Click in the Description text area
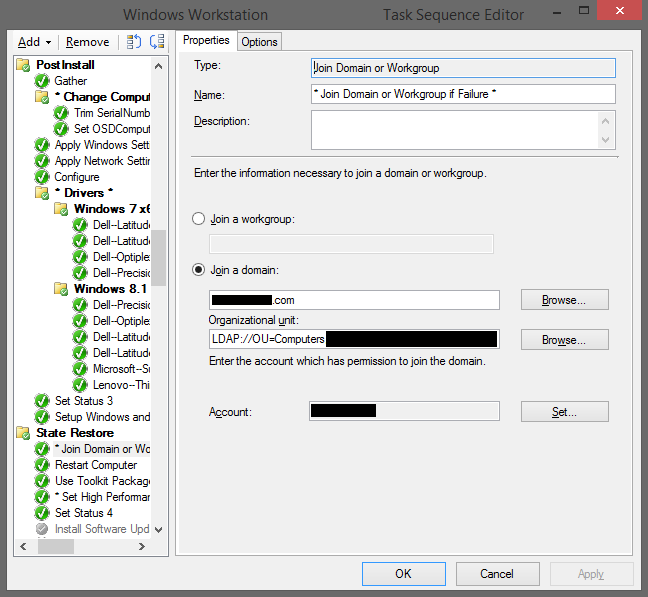The height and width of the screenshot is (597, 648). pyautogui.click(x=455, y=130)
